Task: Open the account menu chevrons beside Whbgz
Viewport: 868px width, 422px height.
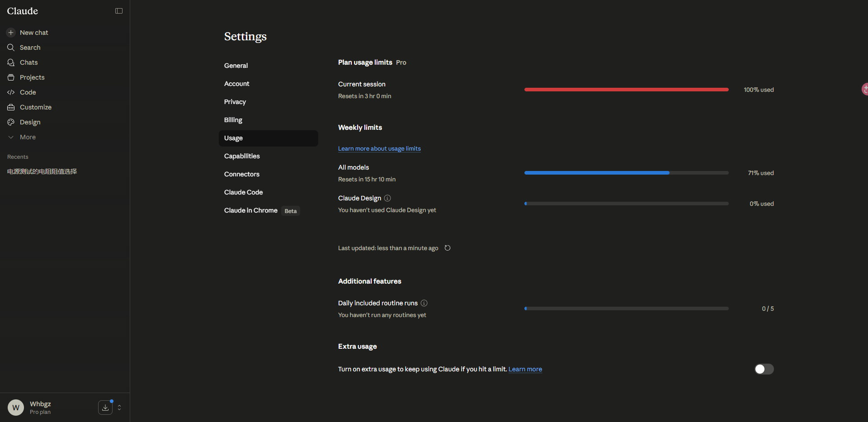Action: (119, 408)
